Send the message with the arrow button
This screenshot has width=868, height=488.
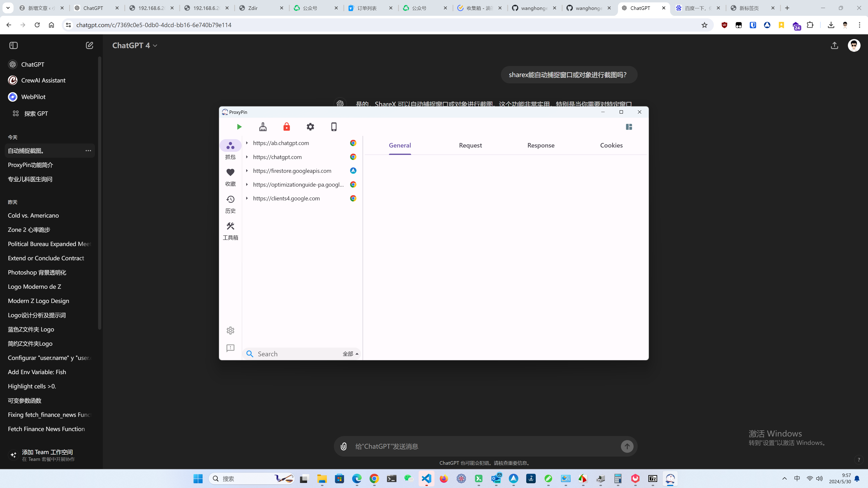coord(627,447)
